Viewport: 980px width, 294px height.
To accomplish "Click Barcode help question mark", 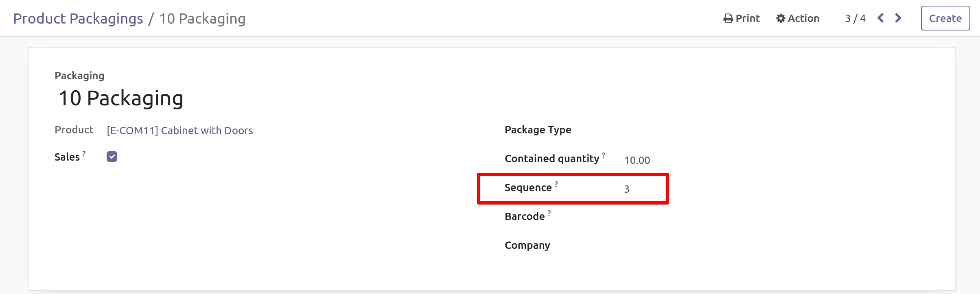I will [x=549, y=213].
